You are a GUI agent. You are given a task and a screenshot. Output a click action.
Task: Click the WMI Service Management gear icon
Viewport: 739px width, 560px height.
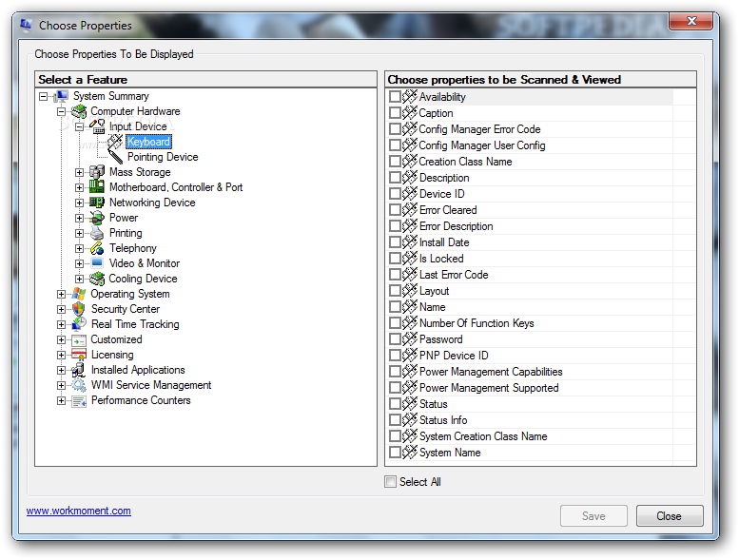79,385
